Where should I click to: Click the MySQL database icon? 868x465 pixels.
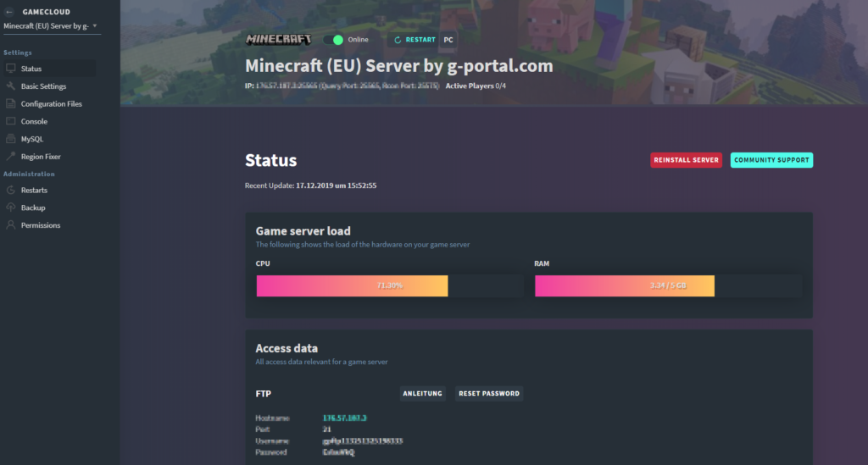(10, 139)
